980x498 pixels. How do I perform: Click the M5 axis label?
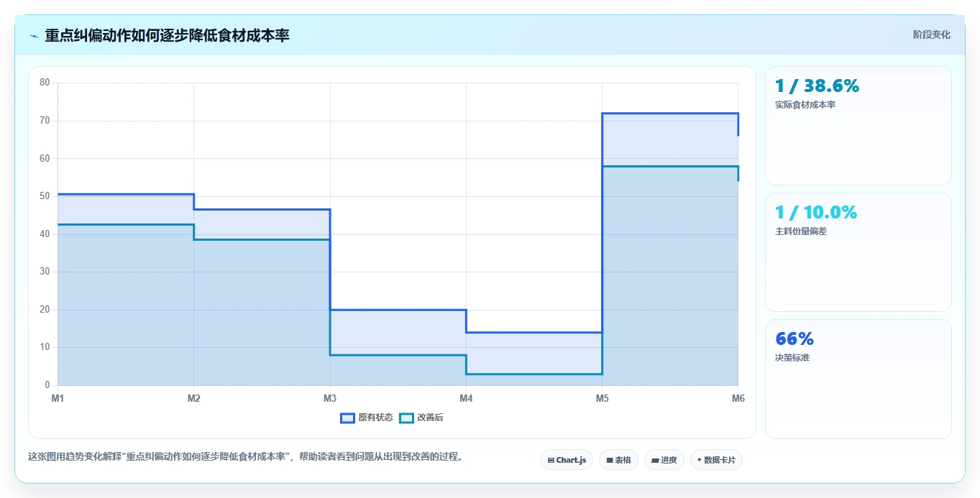[602, 398]
